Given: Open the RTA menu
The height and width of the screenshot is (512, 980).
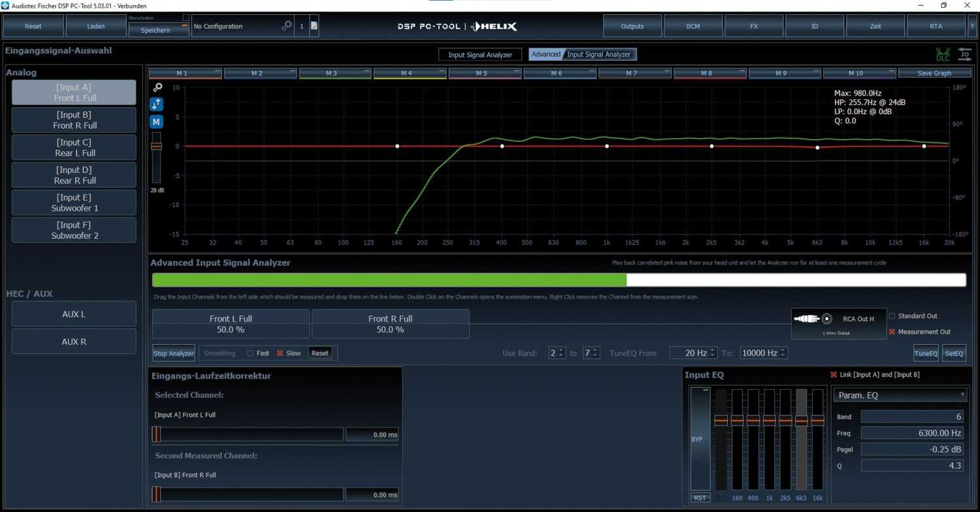Looking at the screenshot, I should 936,26.
